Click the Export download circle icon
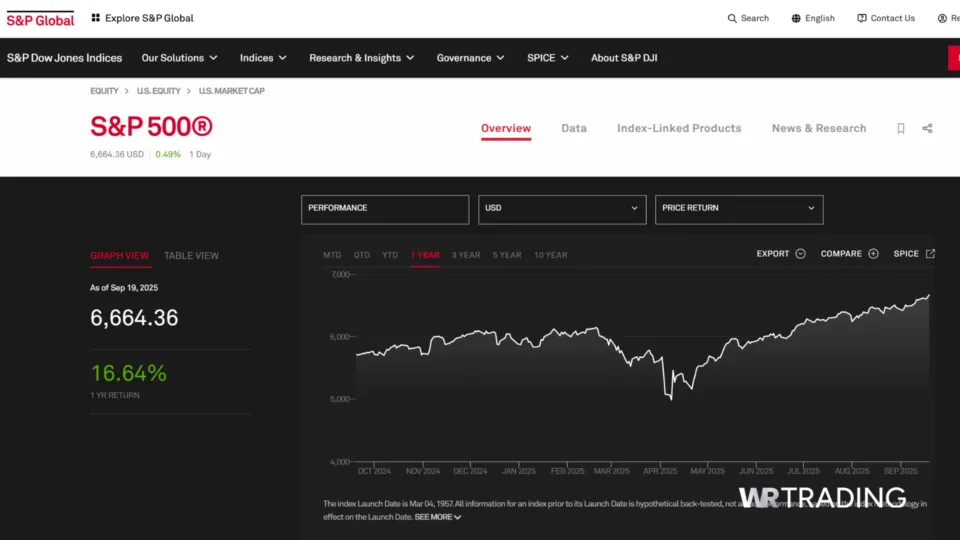This screenshot has height=540, width=960. point(800,254)
